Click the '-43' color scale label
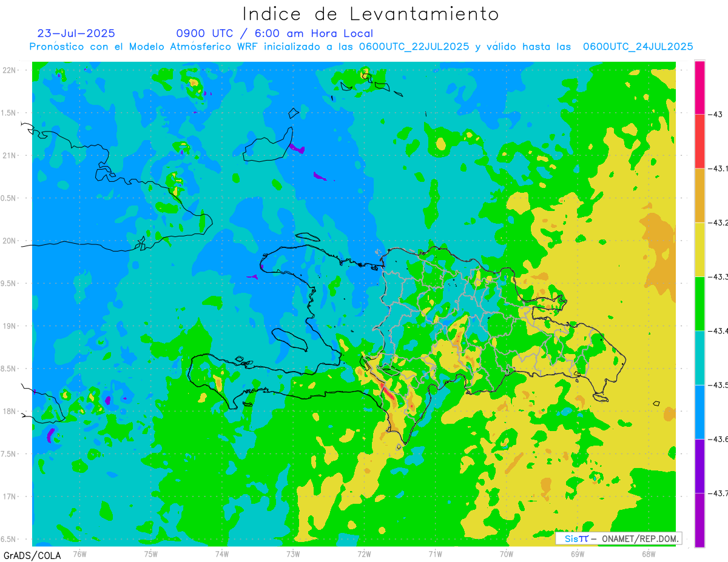The width and height of the screenshot is (728, 562). tap(716, 114)
